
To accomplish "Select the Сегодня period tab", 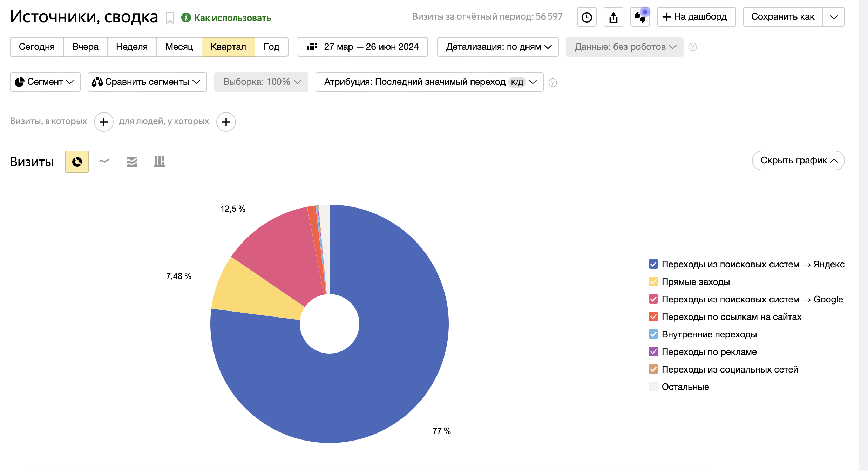I will click(x=37, y=47).
